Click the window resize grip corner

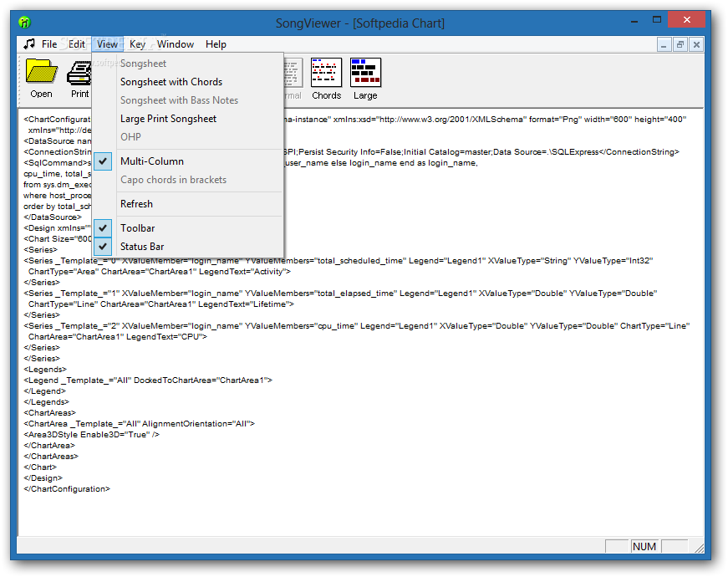(x=700, y=549)
